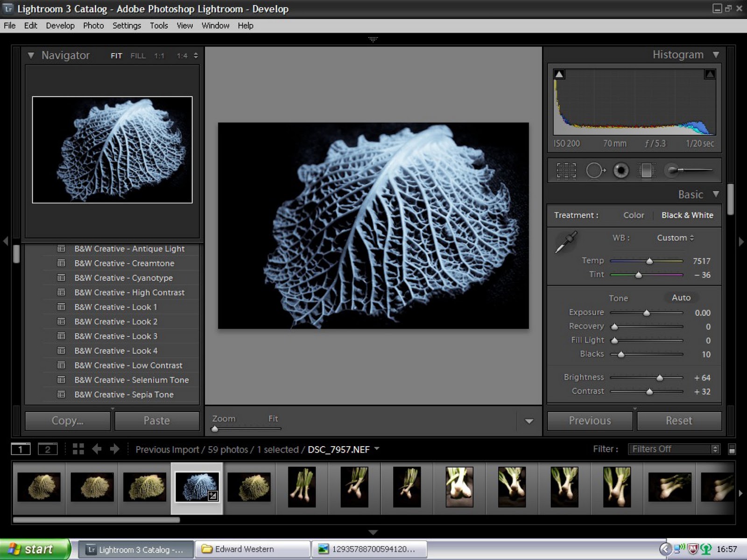Open the Settings menu
The image size is (747, 560).
127,26
